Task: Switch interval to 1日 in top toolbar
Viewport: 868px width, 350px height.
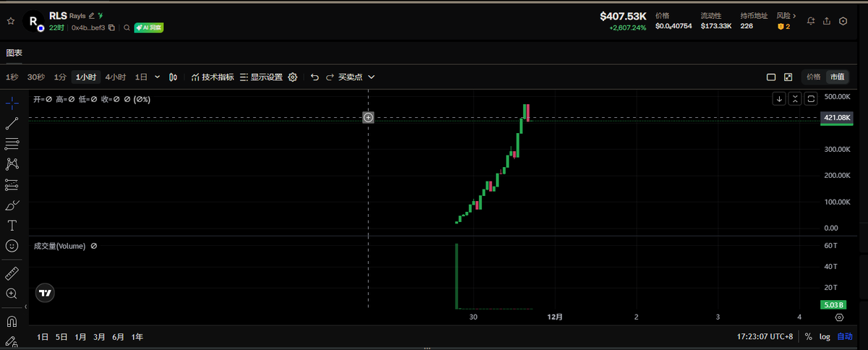Action: pos(142,77)
